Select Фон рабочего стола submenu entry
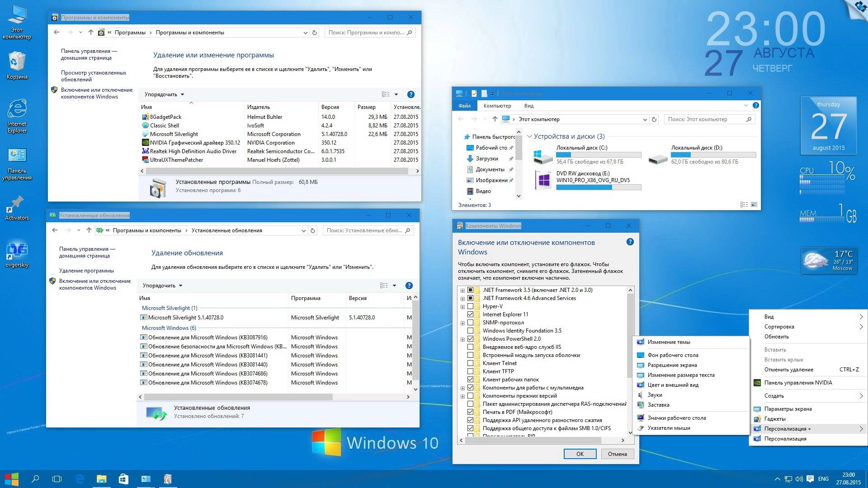Screen dimensions: 868x488 pos(673,355)
